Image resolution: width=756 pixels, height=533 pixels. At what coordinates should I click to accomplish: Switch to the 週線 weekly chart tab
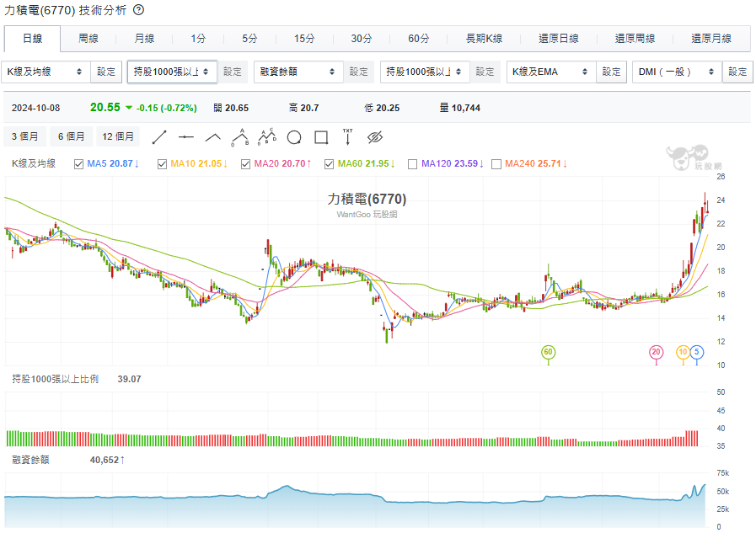click(x=87, y=39)
